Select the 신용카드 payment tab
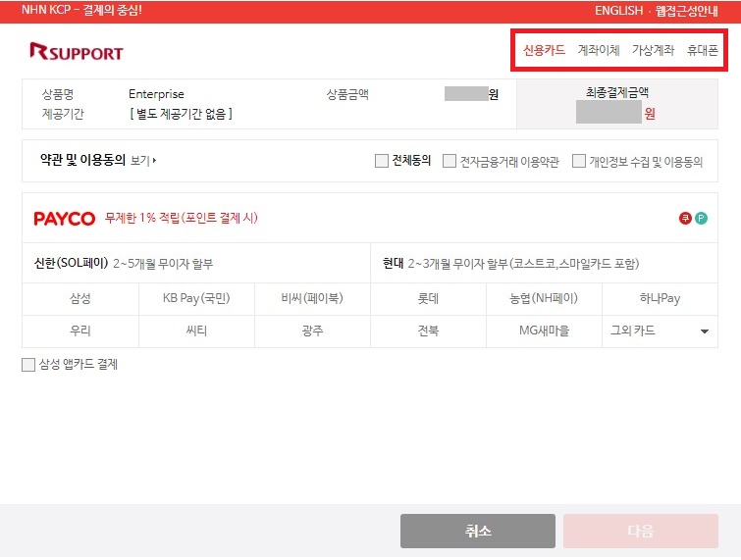This screenshot has width=741, height=560. coord(544,50)
